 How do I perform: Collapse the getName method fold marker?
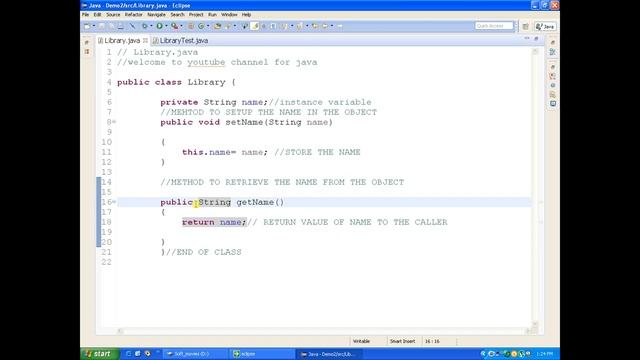pos(114,202)
